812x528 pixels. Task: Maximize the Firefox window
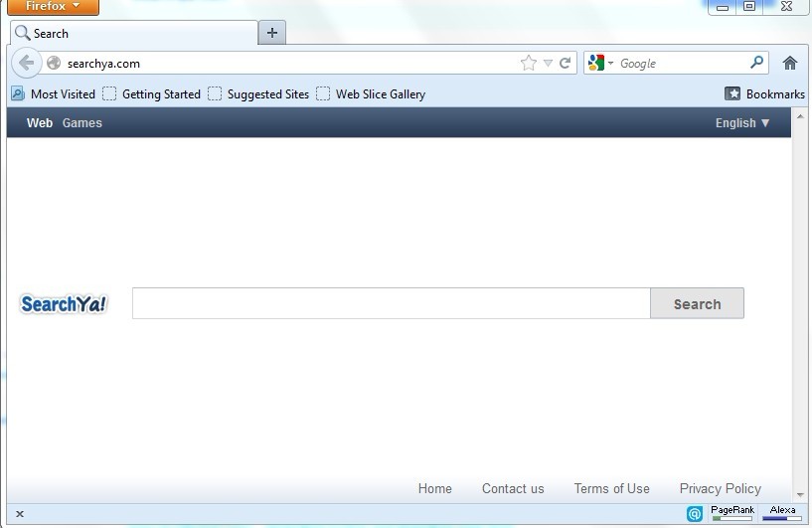(x=748, y=6)
